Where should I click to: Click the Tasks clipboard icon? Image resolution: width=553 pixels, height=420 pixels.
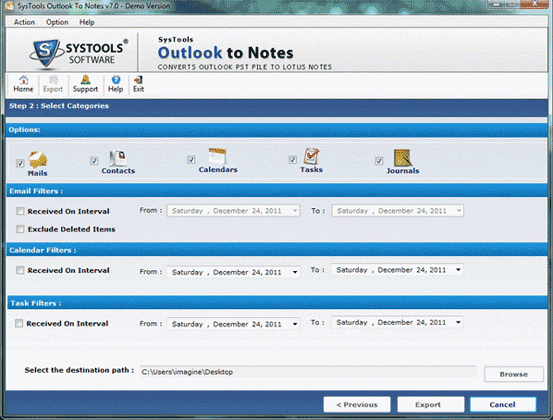(311, 156)
